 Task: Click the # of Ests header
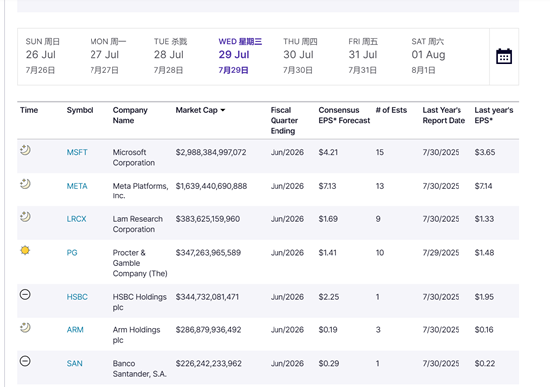point(391,110)
